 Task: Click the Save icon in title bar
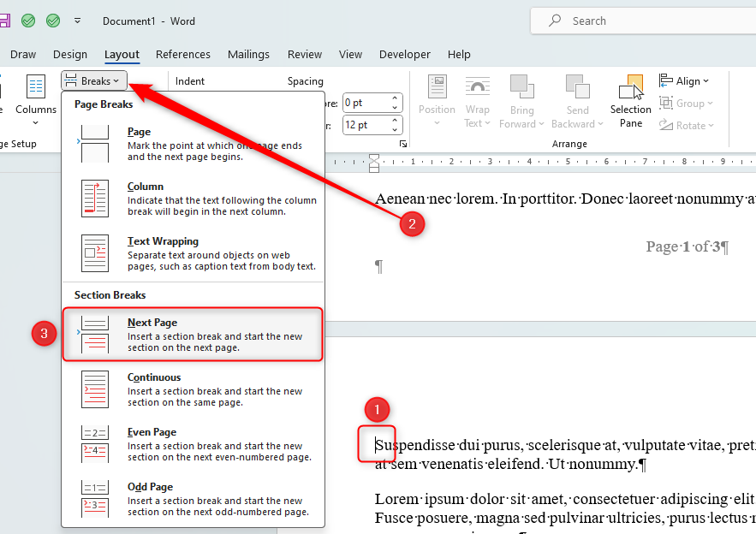(x=4, y=21)
